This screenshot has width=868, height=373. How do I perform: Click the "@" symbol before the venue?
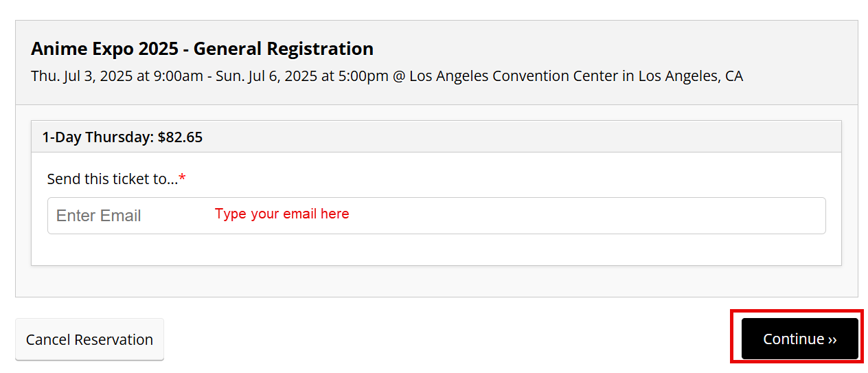399,76
